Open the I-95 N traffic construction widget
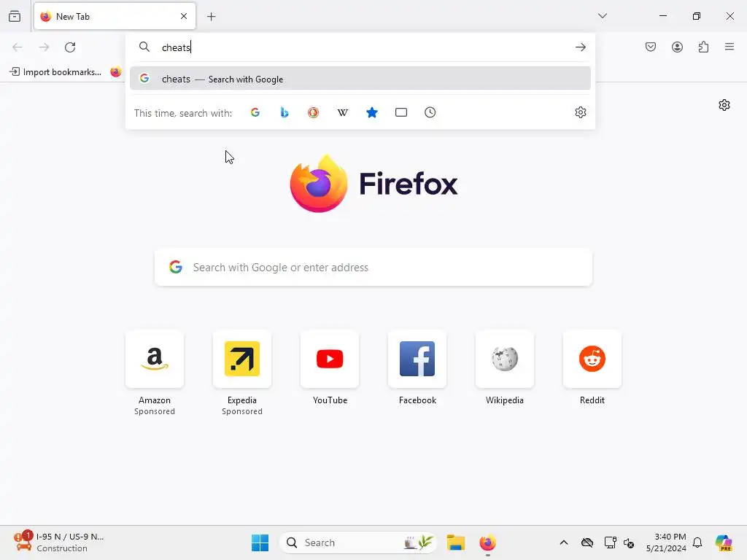The height and width of the screenshot is (560, 747). pos(58,542)
